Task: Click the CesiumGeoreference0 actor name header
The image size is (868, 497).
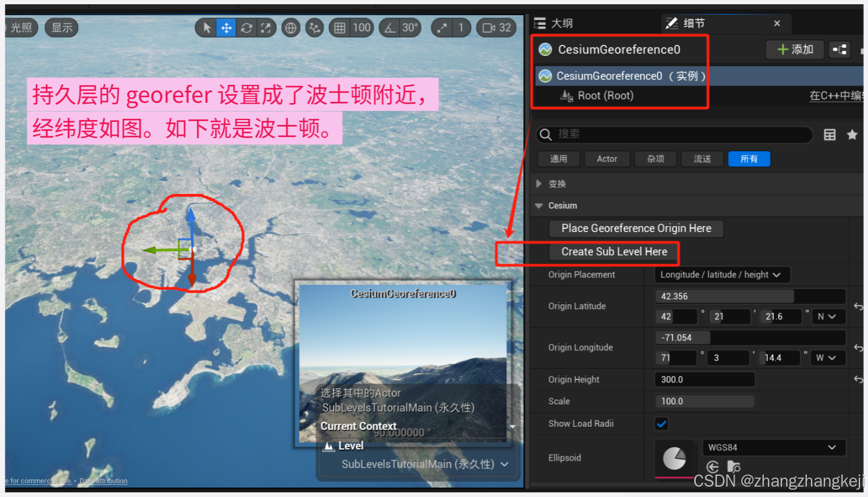Action: (619, 50)
